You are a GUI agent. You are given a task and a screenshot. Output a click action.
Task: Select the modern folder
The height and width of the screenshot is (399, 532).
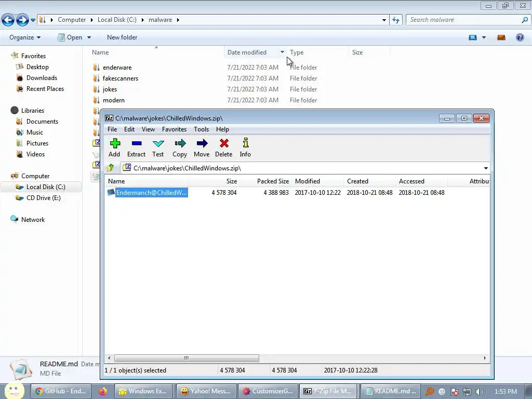click(114, 100)
